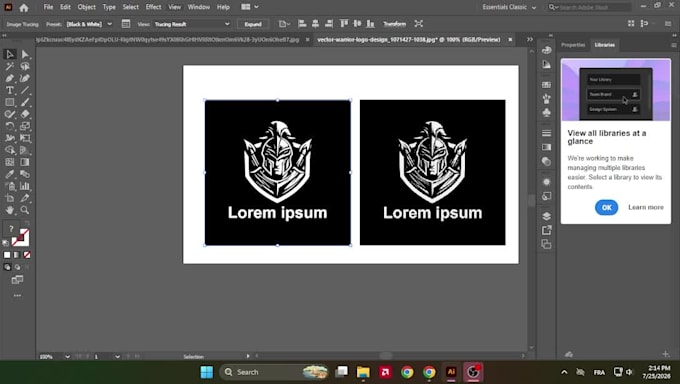Image resolution: width=680 pixels, height=384 pixels.
Task: Select the Scale tool
Action: [25, 126]
